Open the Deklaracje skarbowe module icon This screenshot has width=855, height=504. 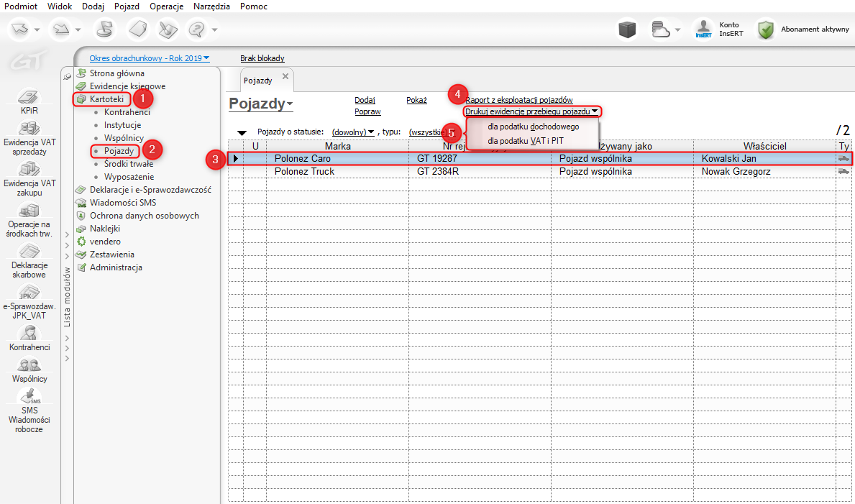point(29,252)
